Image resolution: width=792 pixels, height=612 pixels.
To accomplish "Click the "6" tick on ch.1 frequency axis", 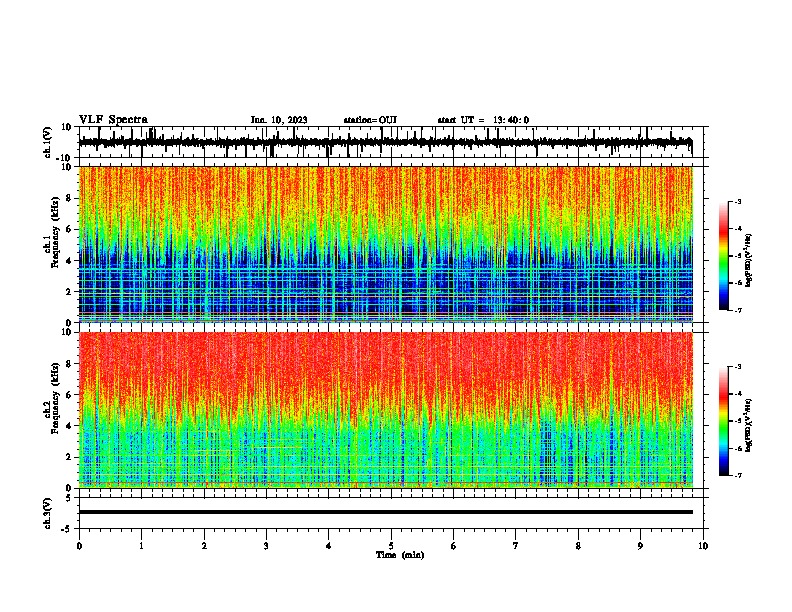I will (69, 229).
